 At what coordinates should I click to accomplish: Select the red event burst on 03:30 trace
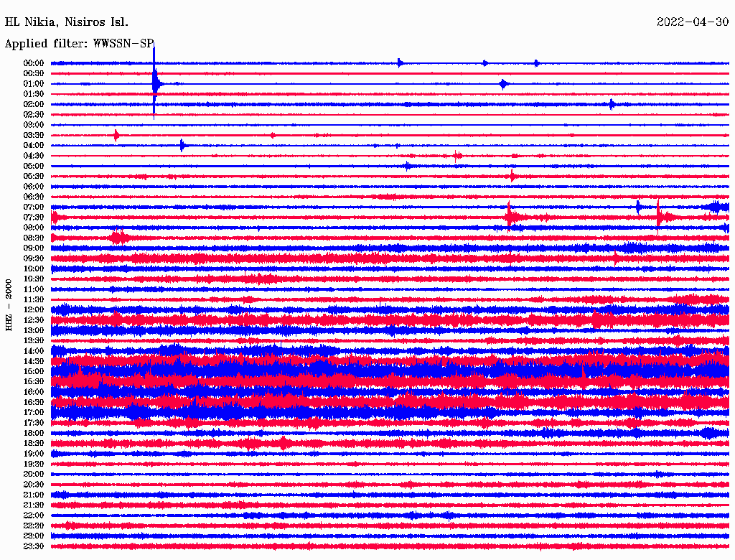(x=116, y=135)
